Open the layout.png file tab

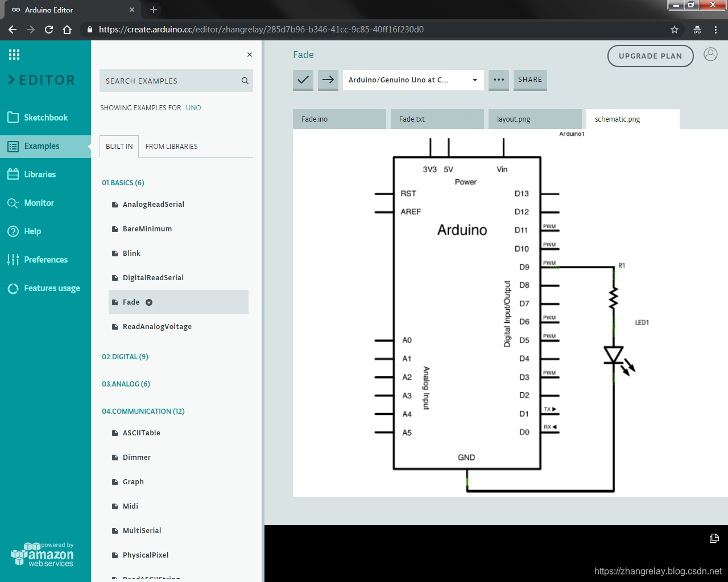pos(535,119)
